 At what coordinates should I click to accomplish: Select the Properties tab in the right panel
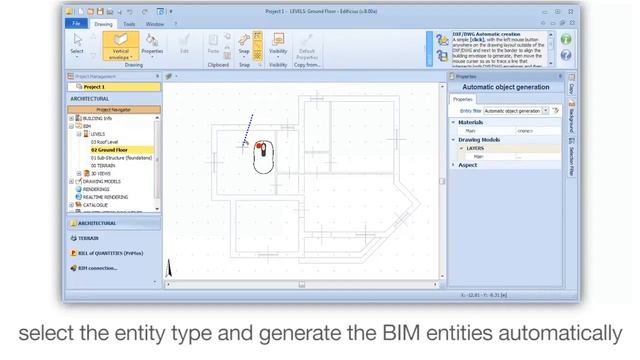coord(463,99)
